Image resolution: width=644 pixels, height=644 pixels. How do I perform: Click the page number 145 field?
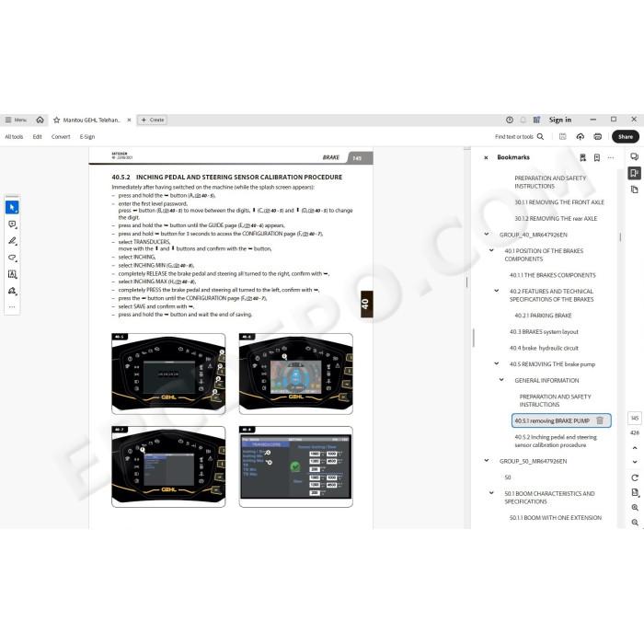click(x=635, y=418)
